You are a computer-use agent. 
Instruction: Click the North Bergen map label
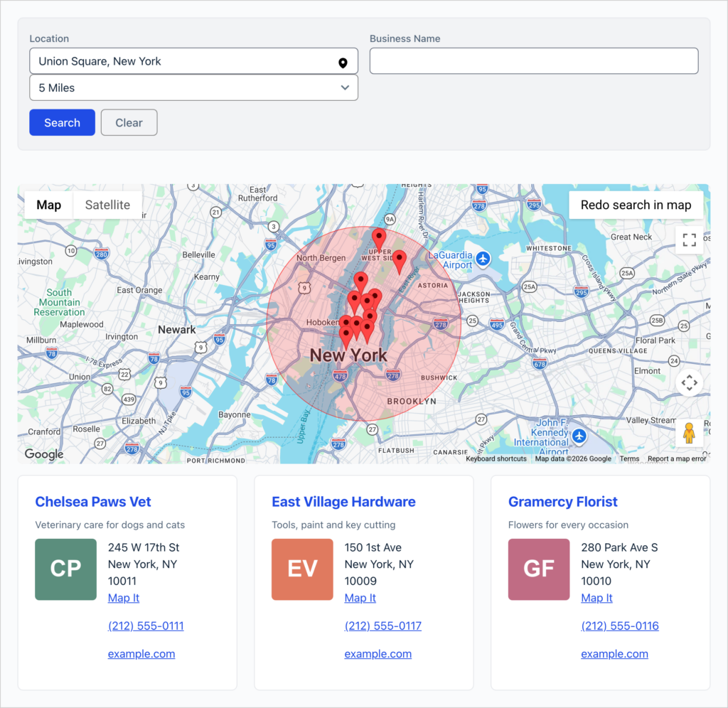click(x=321, y=257)
